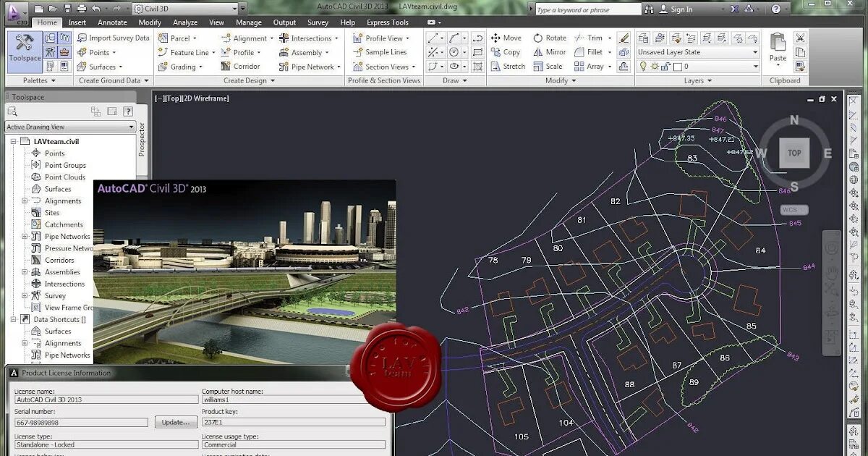Click parcel label 104 in drawing
The width and height of the screenshot is (868, 456).
[566, 423]
